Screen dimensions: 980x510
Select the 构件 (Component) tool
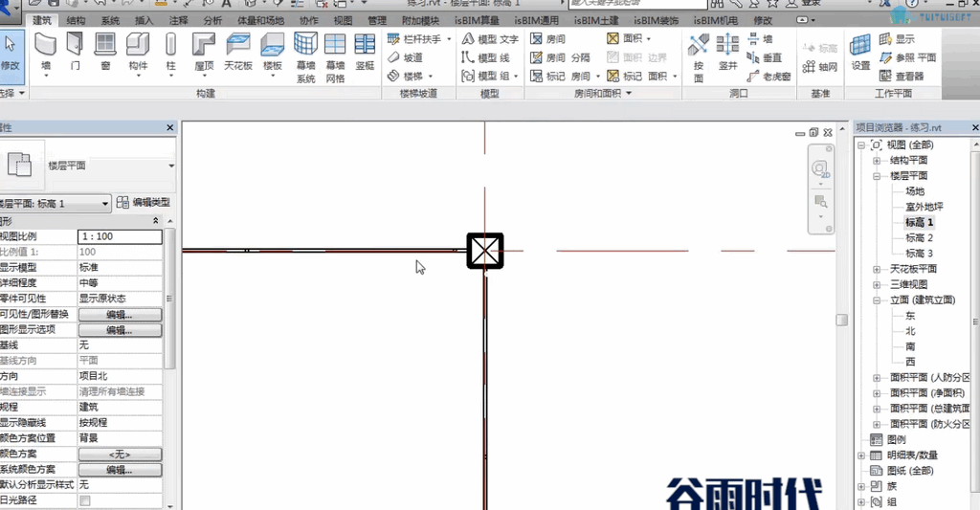pos(138,54)
